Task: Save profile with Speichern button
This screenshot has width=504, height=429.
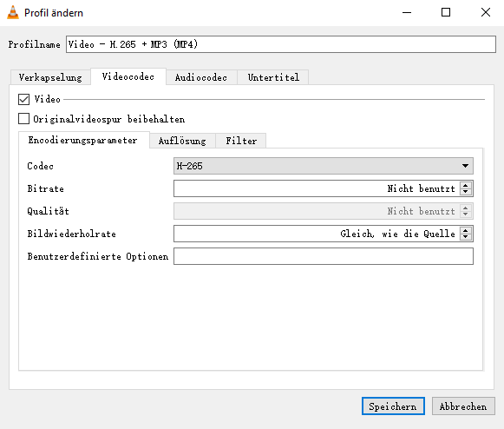Action: coord(393,406)
